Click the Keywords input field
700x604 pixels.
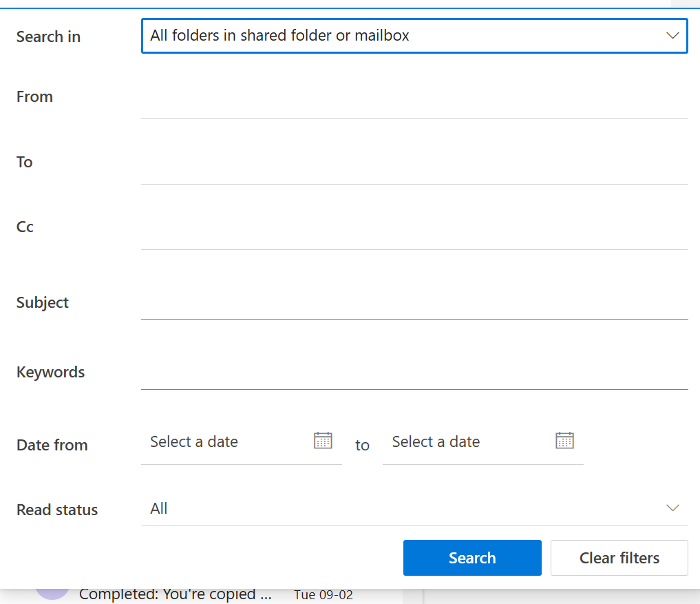click(x=414, y=373)
